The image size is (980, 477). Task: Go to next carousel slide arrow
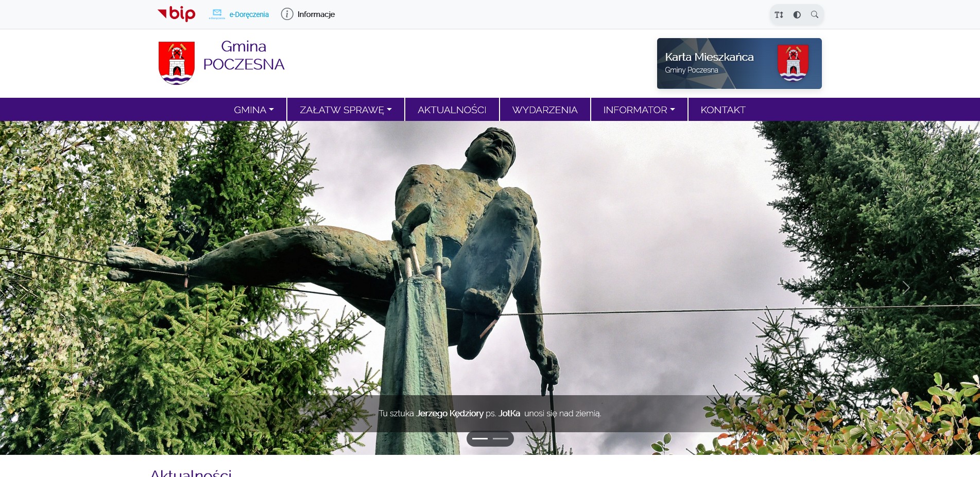click(x=906, y=288)
